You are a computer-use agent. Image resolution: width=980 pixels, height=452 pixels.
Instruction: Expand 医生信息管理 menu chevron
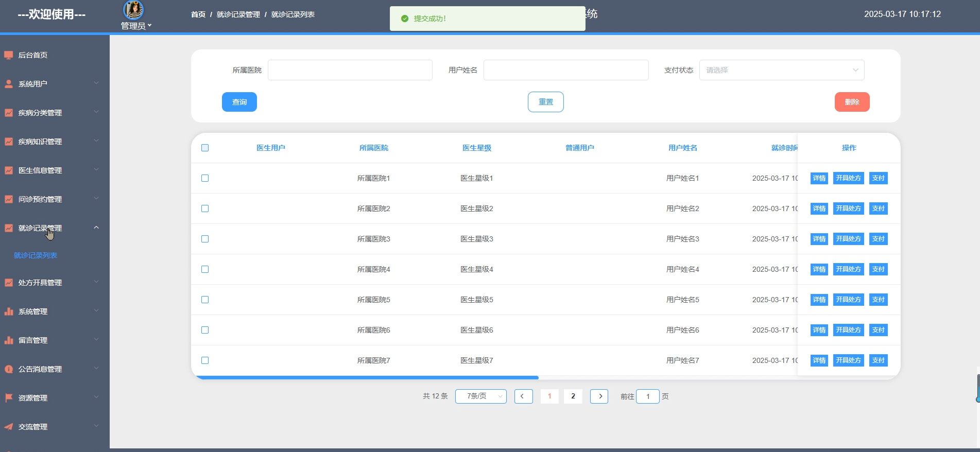click(x=96, y=169)
